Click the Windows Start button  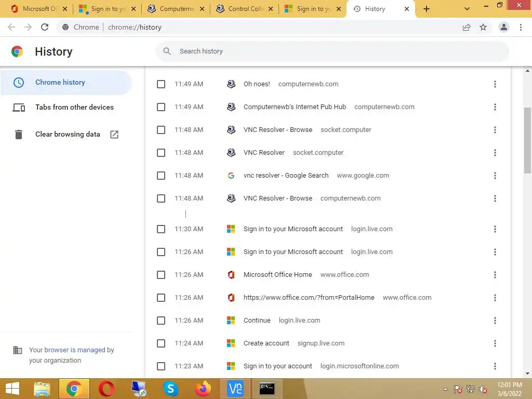pyautogui.click(x=12, y=389)
